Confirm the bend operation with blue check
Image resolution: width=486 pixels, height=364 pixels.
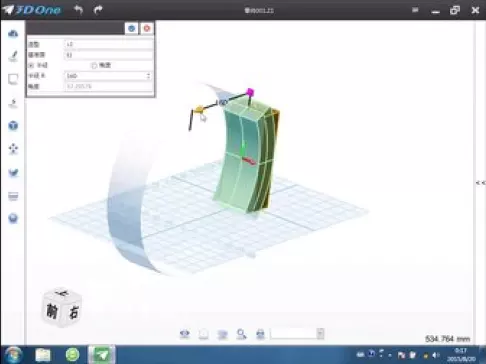[131, 28]
